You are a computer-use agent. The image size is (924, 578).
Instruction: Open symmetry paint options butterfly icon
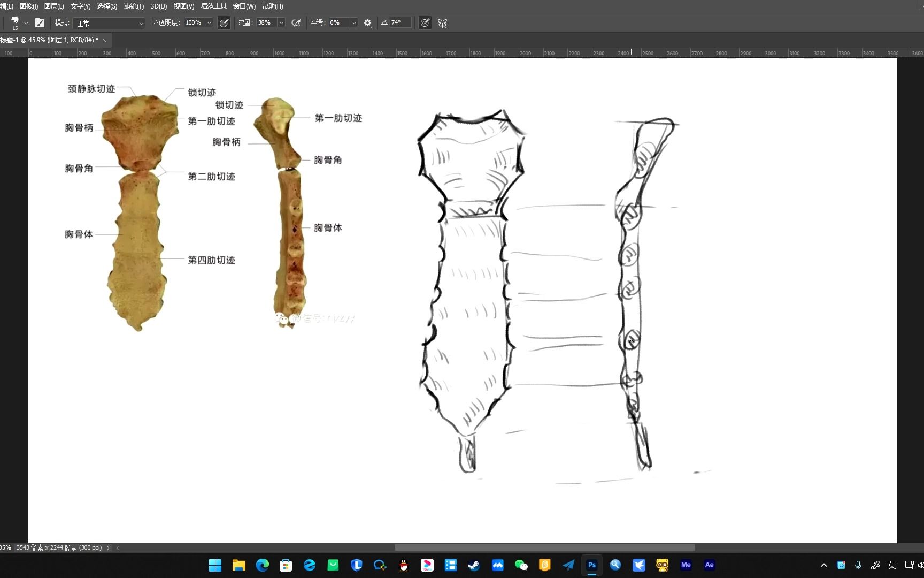(x=442, y=23)
